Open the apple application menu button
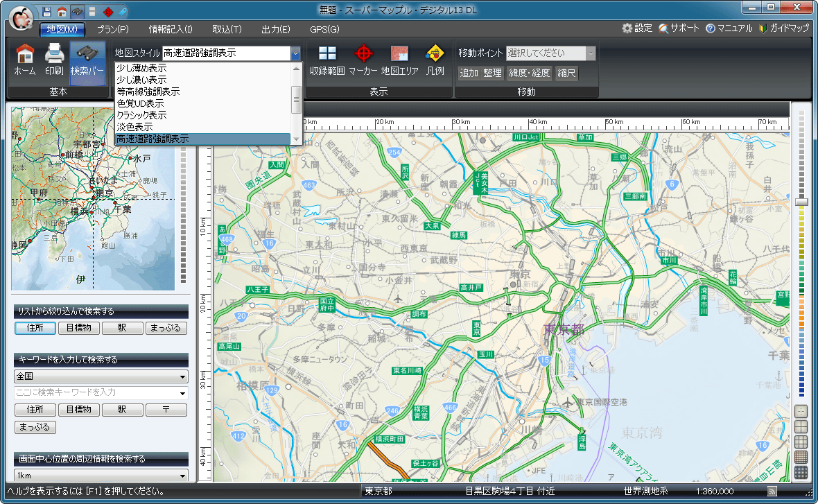This screenshot has height=504, width=818. (x=21, y=18)
